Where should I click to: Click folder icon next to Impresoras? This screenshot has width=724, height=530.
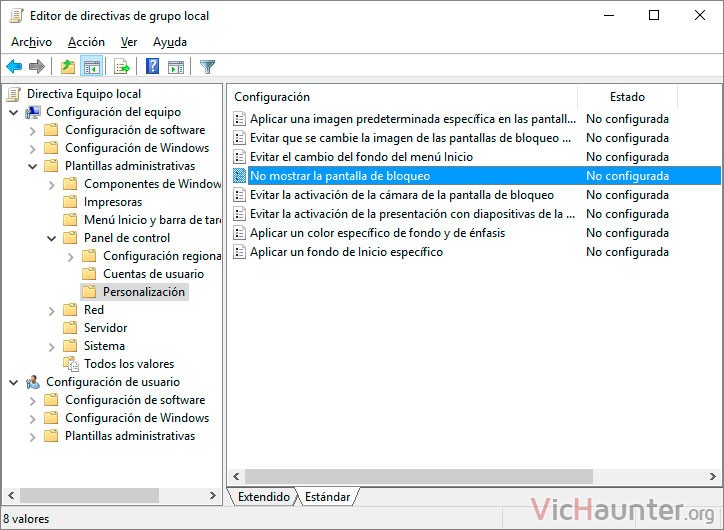[70, 202]
